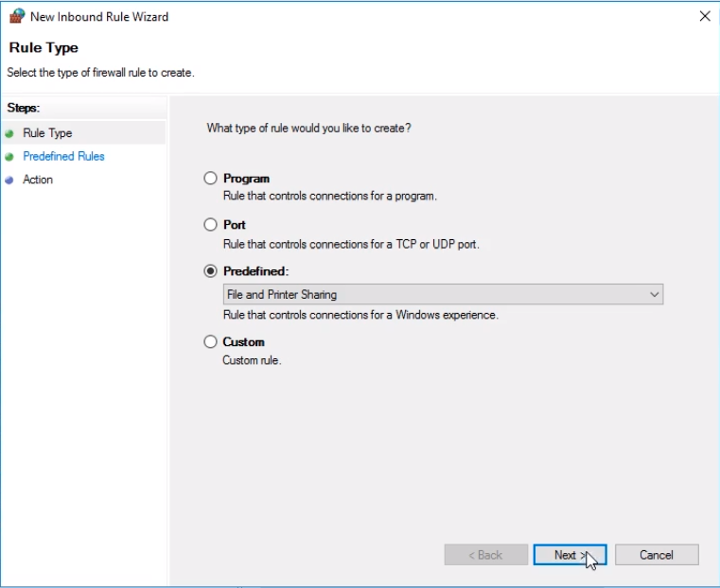Click the greyed-out Back button
The width and height of the screenshot is (720, 588).
(485, 555)
